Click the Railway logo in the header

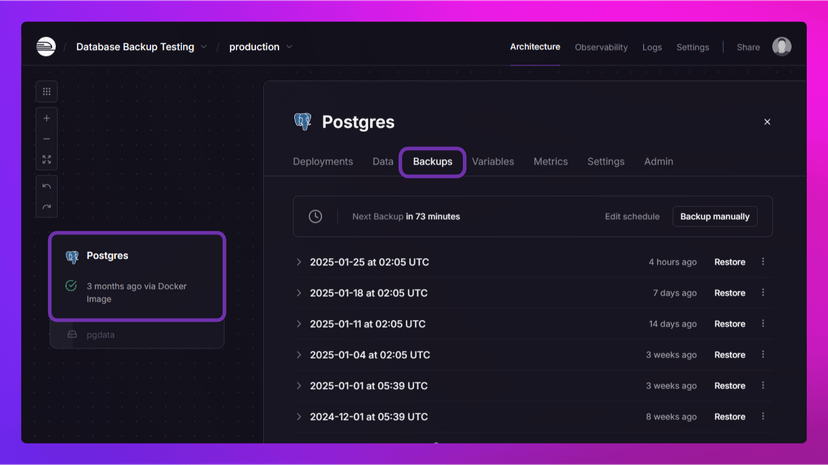(x=46, y=47)
